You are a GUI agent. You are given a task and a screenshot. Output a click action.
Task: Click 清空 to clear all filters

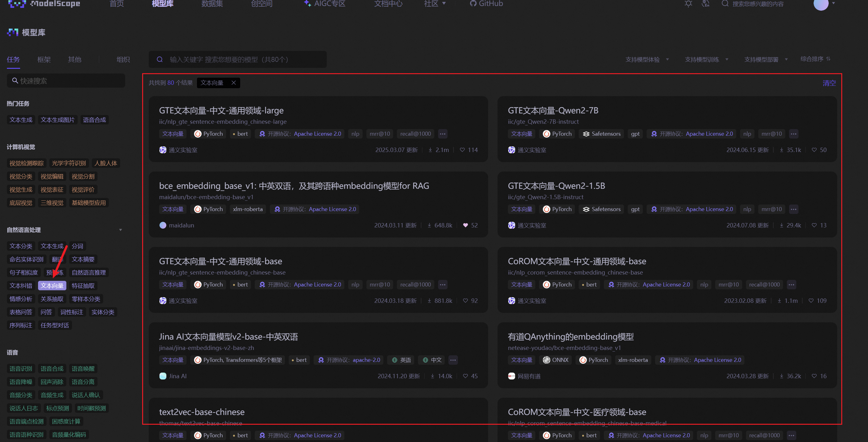(829, 83)
